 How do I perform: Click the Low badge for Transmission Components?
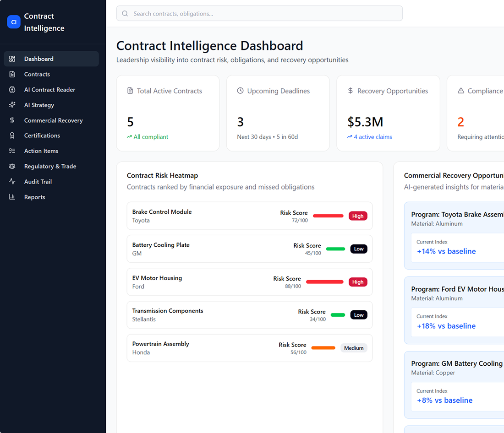(x=359, y=315)
